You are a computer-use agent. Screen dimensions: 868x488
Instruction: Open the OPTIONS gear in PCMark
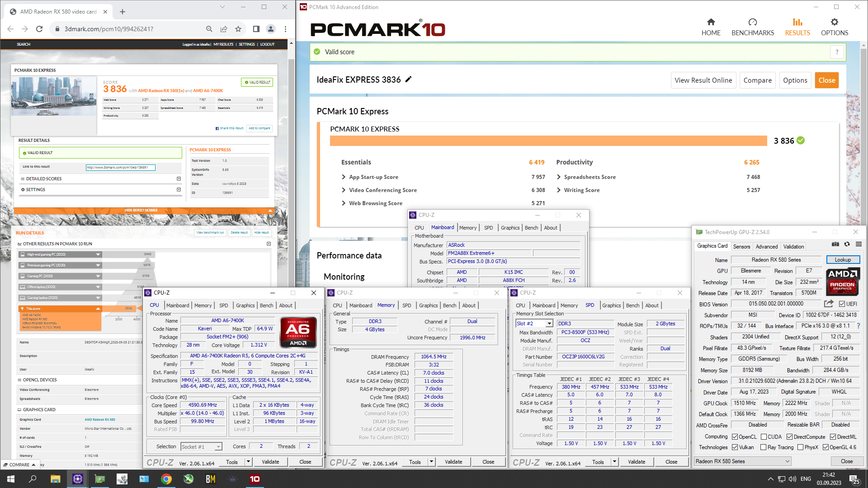[834, 22]
